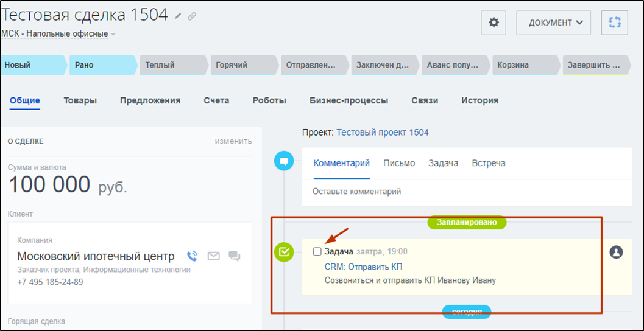Screen dimensions: 644x331
Task: Open the Тестовый проект 1504 link
Action: point(382,132)
